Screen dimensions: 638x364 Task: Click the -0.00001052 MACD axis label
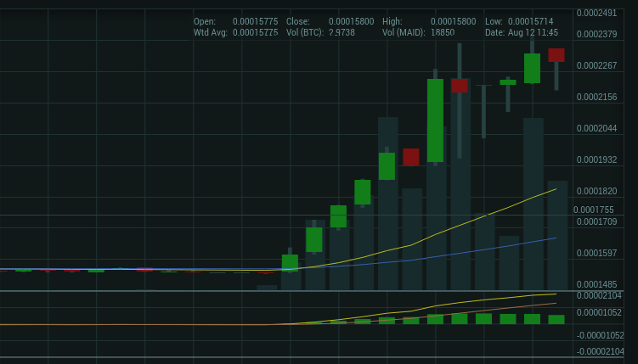(600, 335)
